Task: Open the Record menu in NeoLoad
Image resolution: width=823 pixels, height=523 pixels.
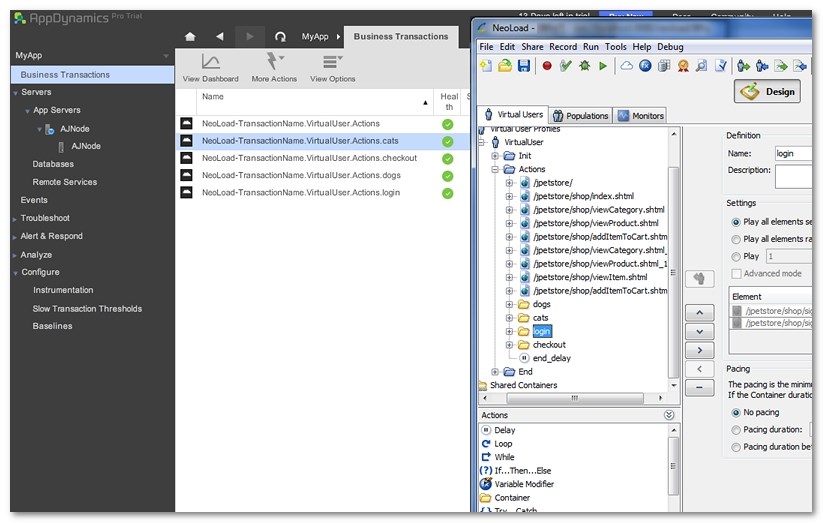Action: (563, 47)
